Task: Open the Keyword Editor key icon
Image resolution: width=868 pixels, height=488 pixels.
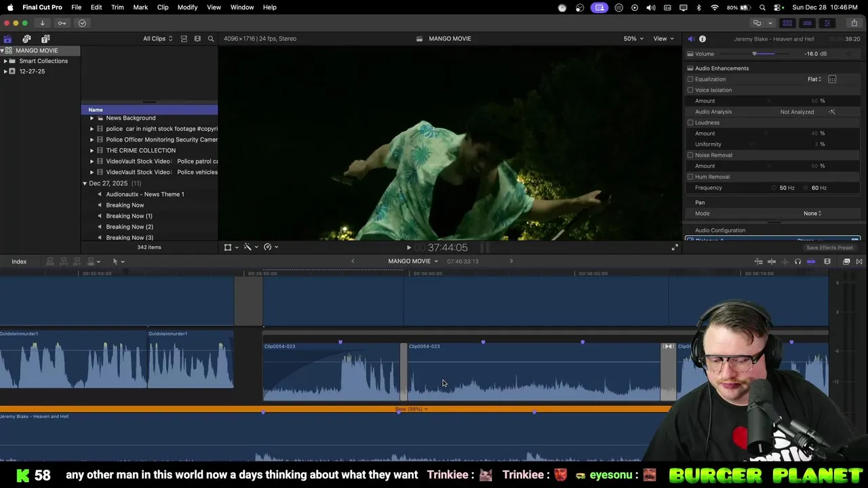Action: pos(62,23)
